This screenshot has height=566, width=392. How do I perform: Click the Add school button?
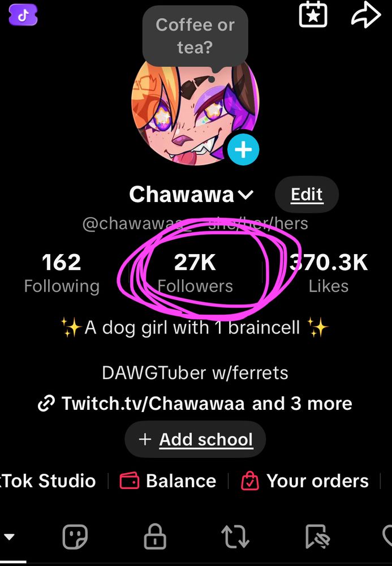[x=195, y=439]
